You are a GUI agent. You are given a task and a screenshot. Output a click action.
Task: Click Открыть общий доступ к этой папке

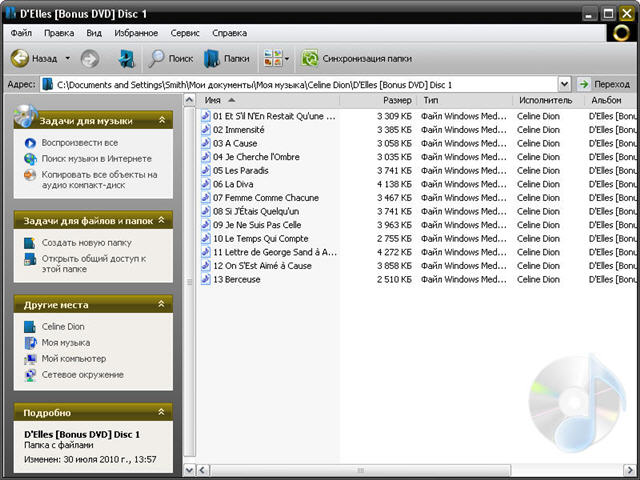click(94, 264)
